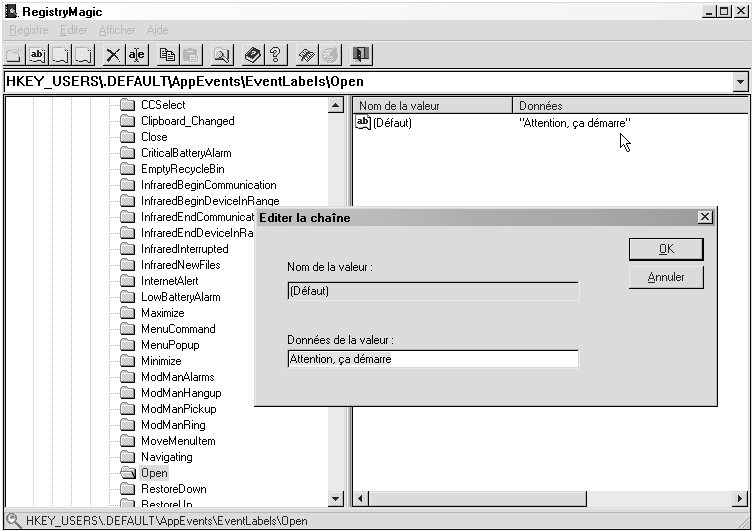Open the Registre menu
752x531 pixels.
(x=29, y=30)
